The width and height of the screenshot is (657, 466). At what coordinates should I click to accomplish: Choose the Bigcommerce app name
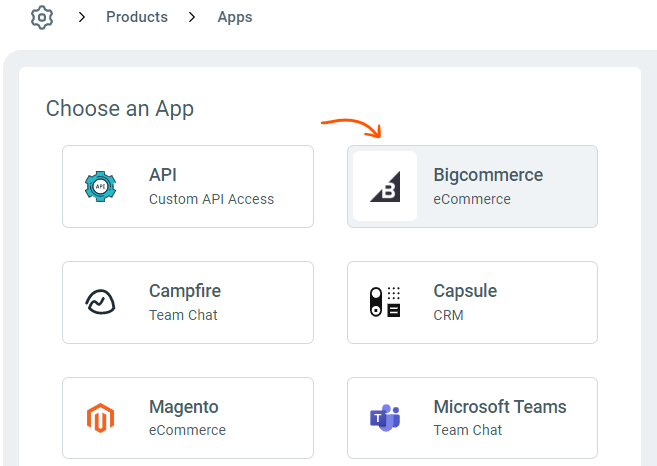[488, 175]
